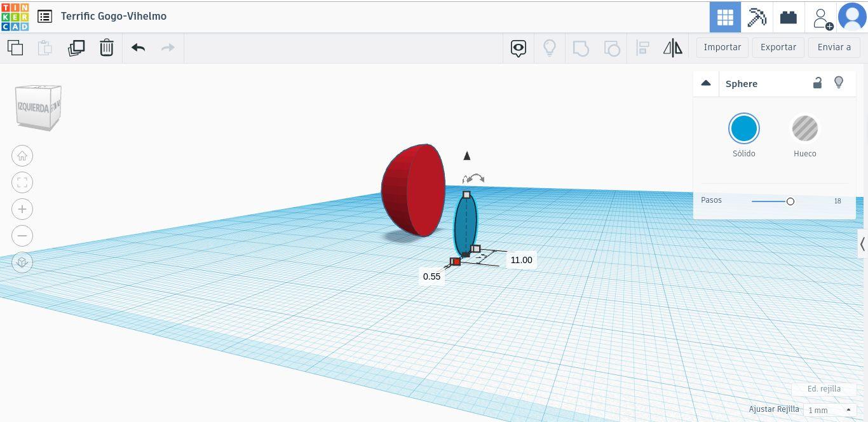Open the Ajustar Rejilla 1 mm dropdown
The width and height of the screenshot is (868, 422).
[830, 410]
